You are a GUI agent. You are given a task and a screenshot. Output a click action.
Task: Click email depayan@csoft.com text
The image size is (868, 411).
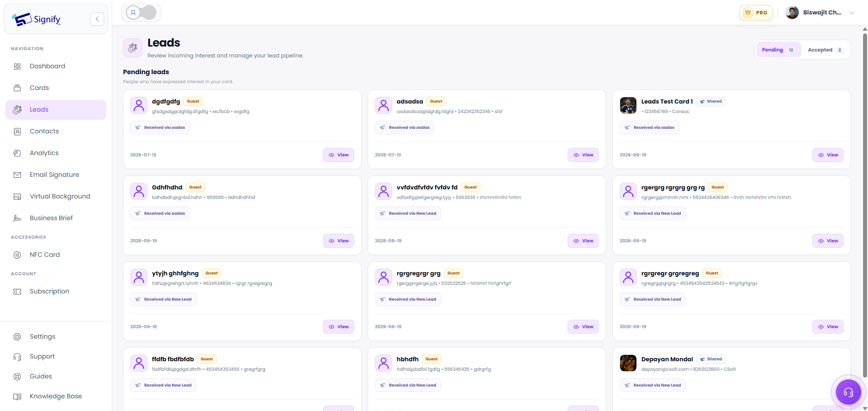665,369
